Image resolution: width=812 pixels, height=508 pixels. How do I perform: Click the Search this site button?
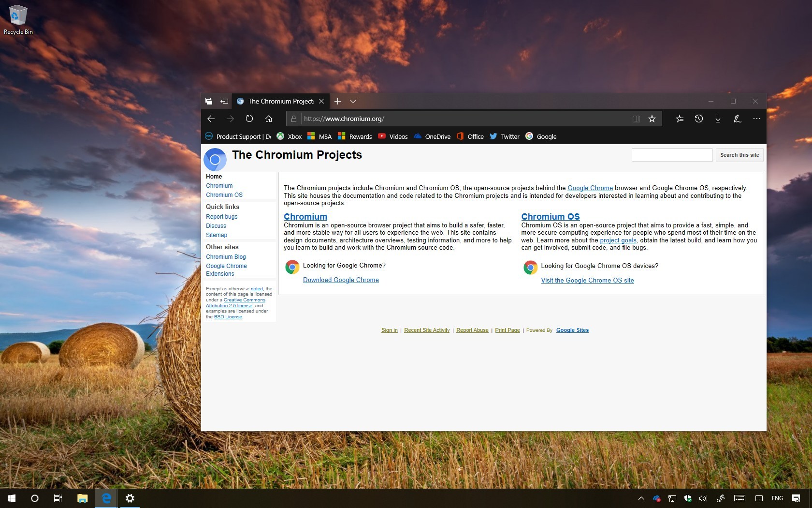739,155
